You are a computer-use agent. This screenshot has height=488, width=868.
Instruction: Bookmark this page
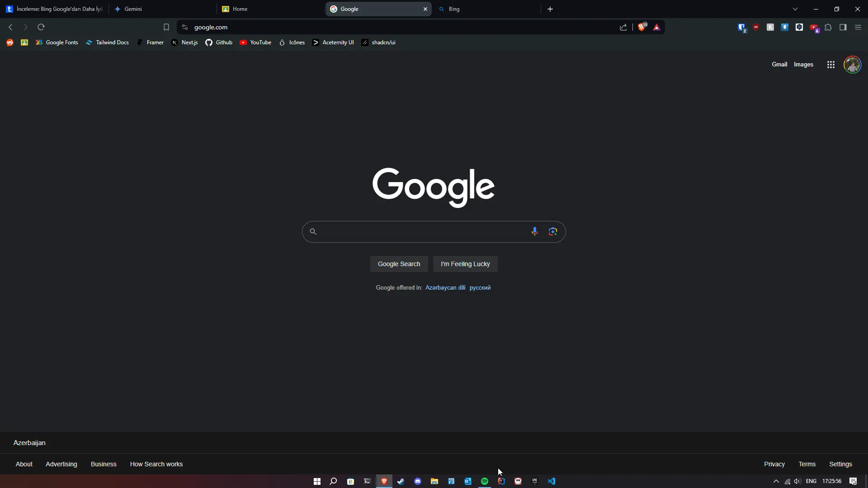click(x=166, y=27)
